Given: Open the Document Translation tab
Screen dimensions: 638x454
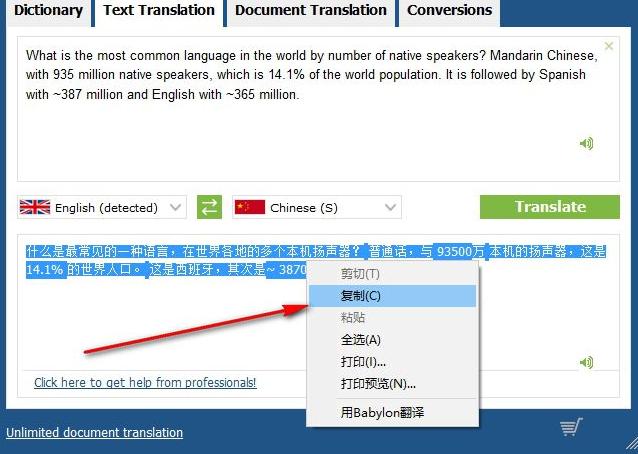Looking at the screenshot, I should coord(310,11).
